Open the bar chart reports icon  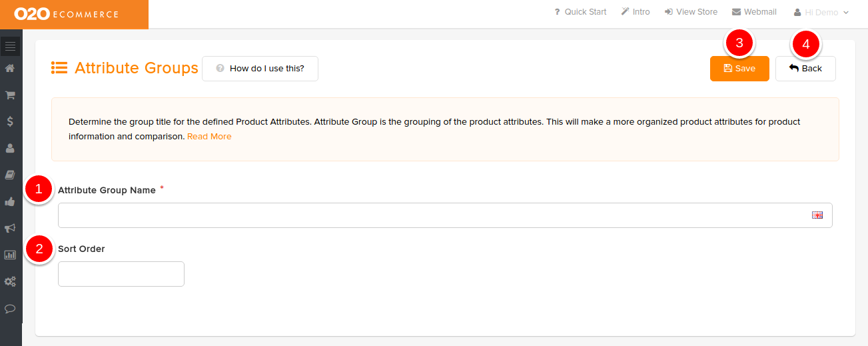click(x=10, y=255)
